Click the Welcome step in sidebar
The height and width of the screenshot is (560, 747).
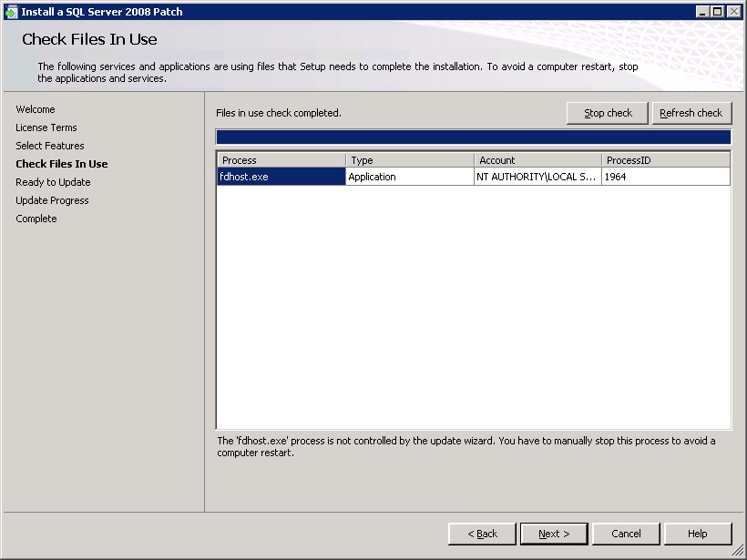36,109
